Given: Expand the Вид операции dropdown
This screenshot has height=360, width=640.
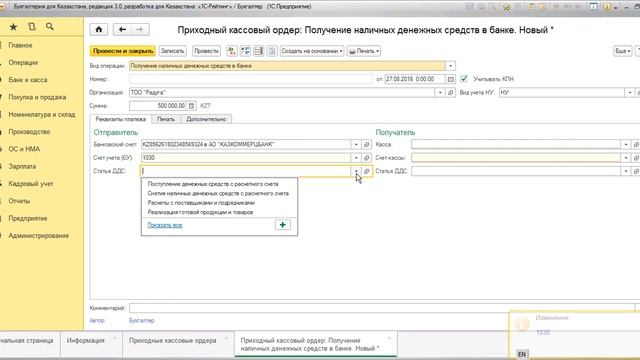Looking at the screenshot, I should [x=450, y=66].
